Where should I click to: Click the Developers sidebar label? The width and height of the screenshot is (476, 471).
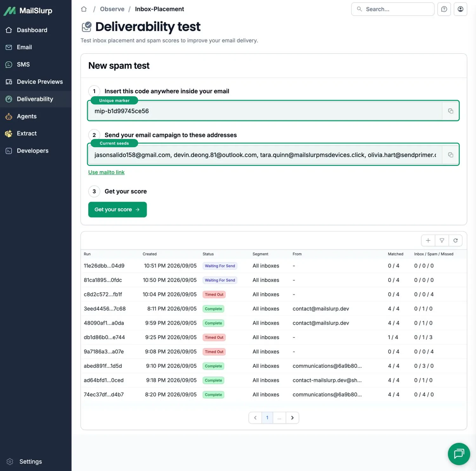pyautogui.click(x=33, y=151)
